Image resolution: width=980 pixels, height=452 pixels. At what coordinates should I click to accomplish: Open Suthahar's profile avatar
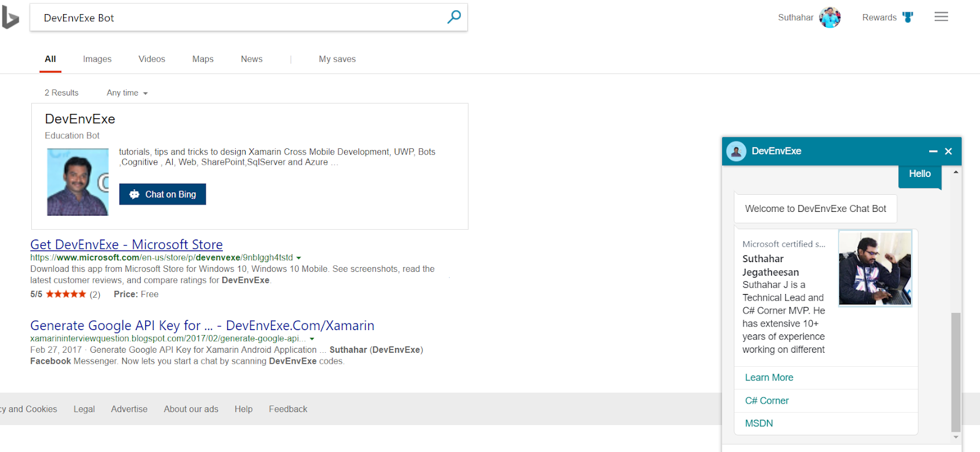(830, 17)
